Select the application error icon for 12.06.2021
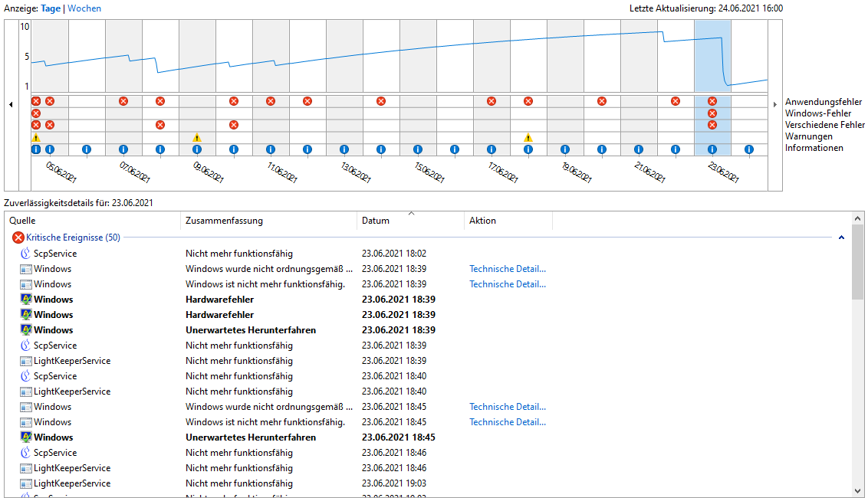The image size is (868, 498). tap(307, 101)
